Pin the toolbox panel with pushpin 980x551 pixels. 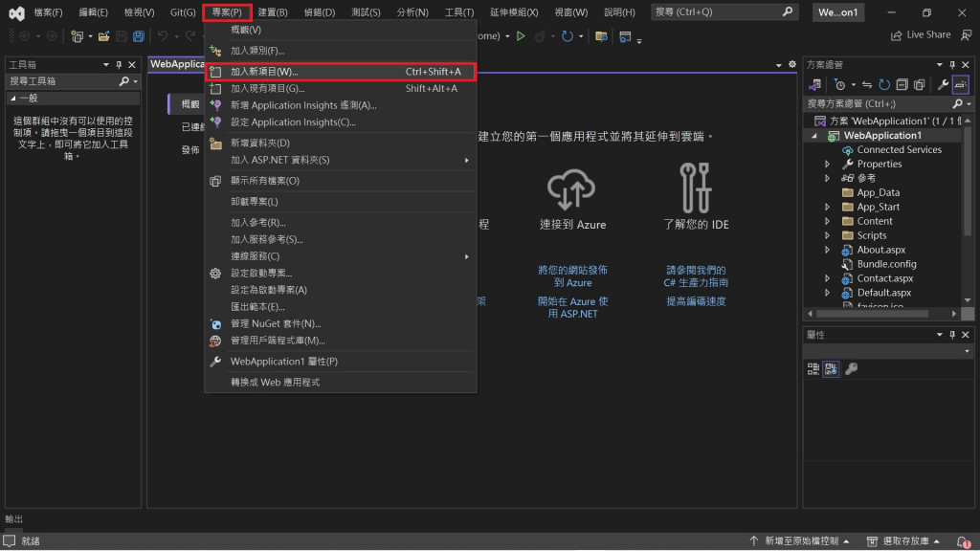pos(119,64)
